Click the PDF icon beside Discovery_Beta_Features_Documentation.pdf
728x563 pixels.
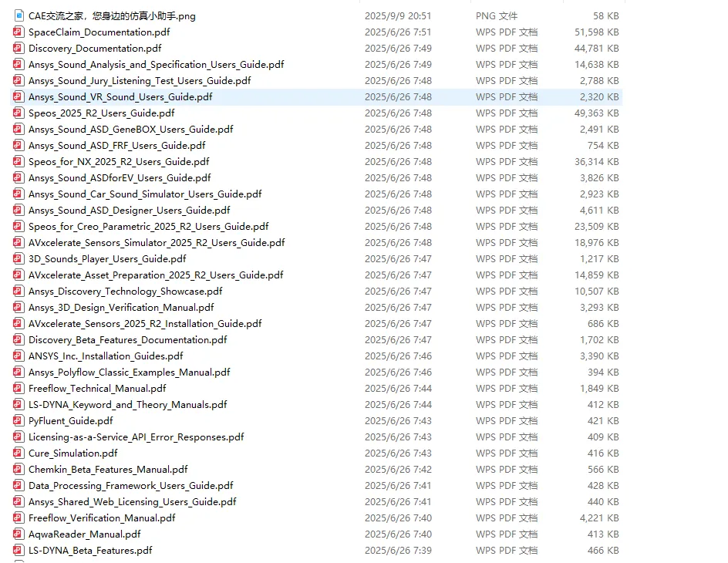click(x=19, y=340)
